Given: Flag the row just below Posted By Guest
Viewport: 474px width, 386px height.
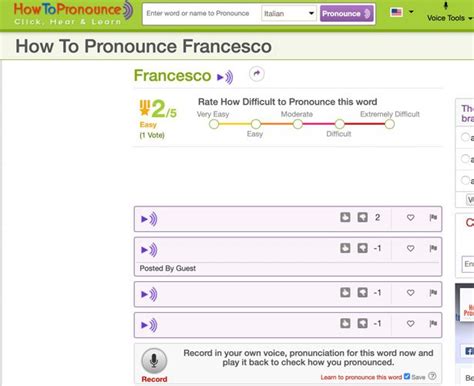Looking at the screenshot, I should click(433, 293).
